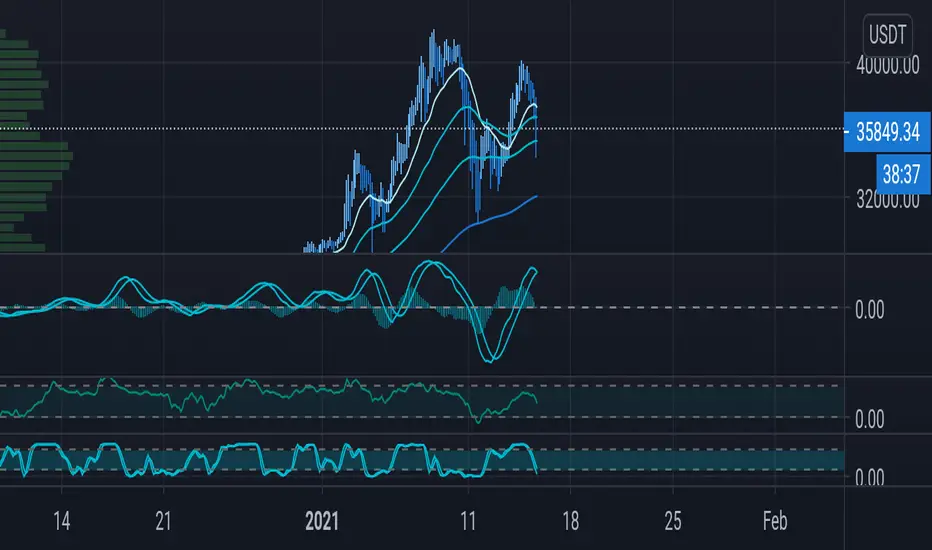Select the 32000.00 price axis label
The image size is (932, 550).
(887, 199)
